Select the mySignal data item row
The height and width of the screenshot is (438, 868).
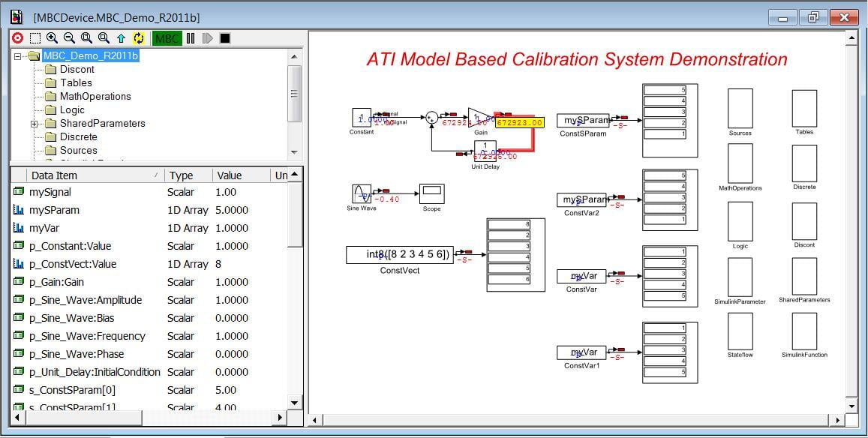click(150, 192)
